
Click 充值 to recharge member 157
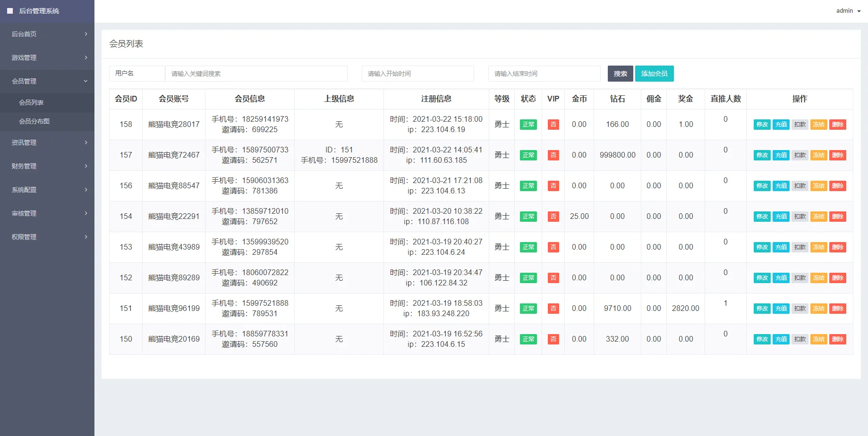pyautogui.click(x=781, y=155)
